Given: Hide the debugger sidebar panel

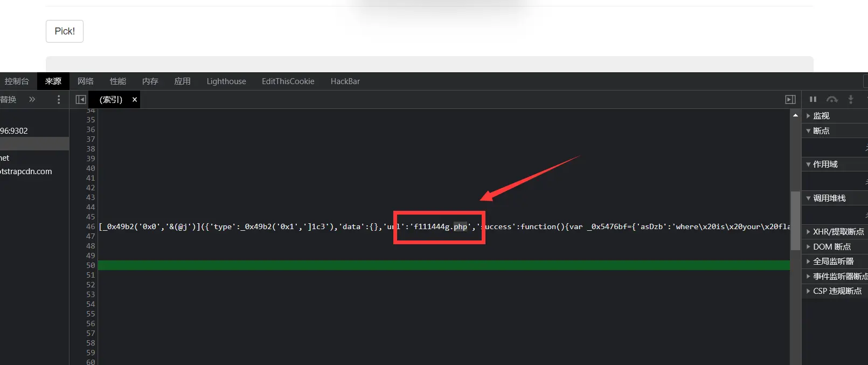Looking at the screenshot, I should [x=790, y=99].
